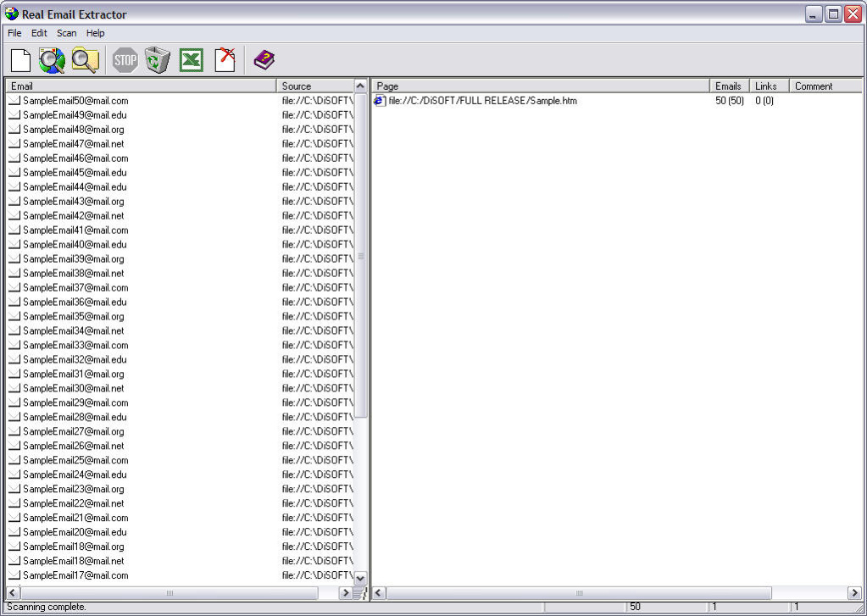Click the page with red X icon
Screen dimensions: 867x616
(225, 59)
